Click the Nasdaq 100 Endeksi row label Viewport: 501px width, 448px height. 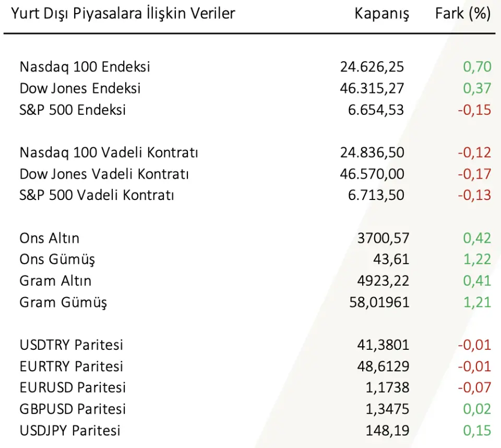[x=85, y=67]
